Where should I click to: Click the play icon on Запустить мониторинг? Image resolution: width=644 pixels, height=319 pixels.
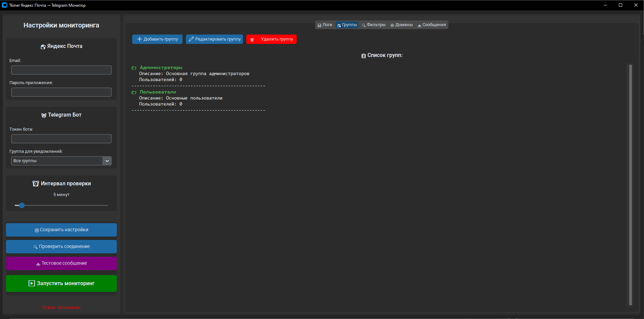coord(32,283)
